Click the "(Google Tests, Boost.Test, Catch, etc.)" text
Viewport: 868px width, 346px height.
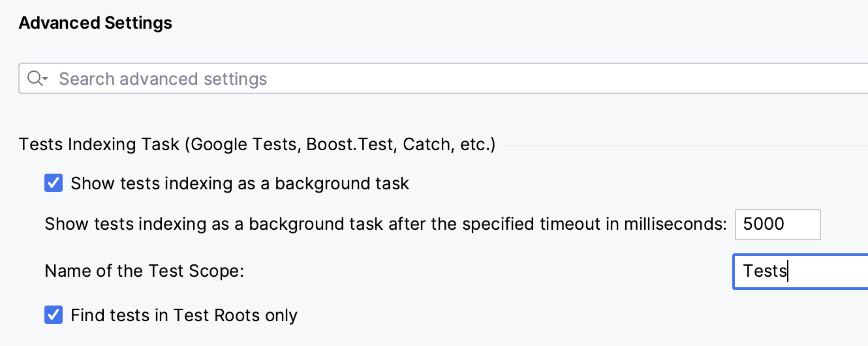pyautogui.click(x=339, y=144)
